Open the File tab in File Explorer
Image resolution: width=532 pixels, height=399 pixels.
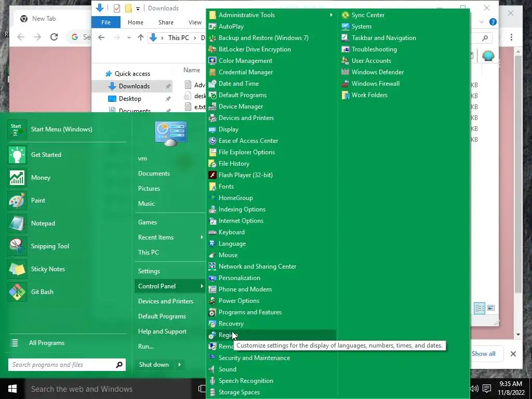click(106, 22)
